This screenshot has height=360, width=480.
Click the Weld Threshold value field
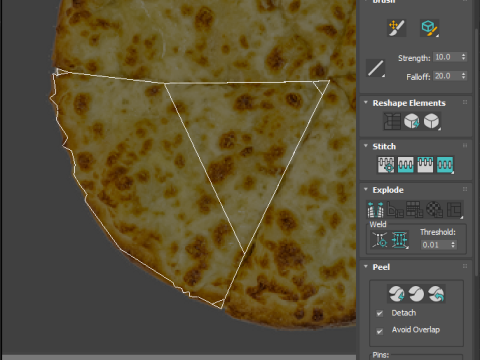pos(435,245)
